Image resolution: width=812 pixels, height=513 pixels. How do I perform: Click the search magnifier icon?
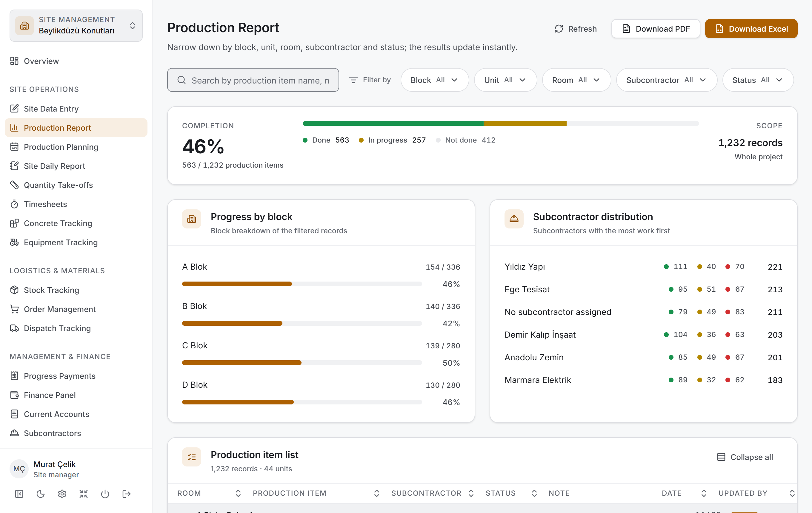(x=182, y=80)
